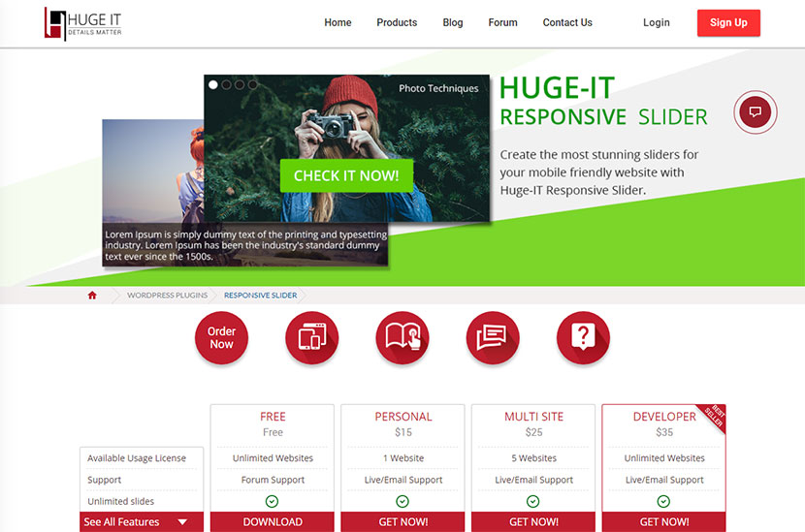Click the Login link
The width and height of the screenshot is (805, 532).
pos(656,22)
